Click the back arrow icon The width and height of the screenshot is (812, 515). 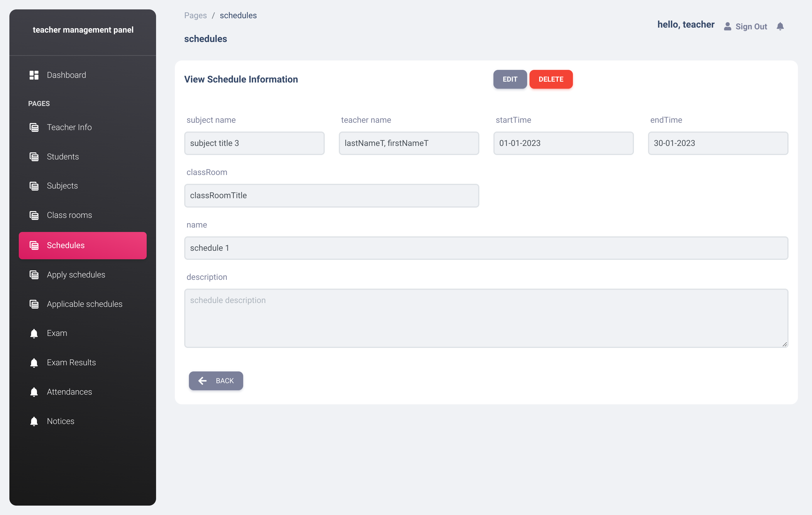pos(202,381)
